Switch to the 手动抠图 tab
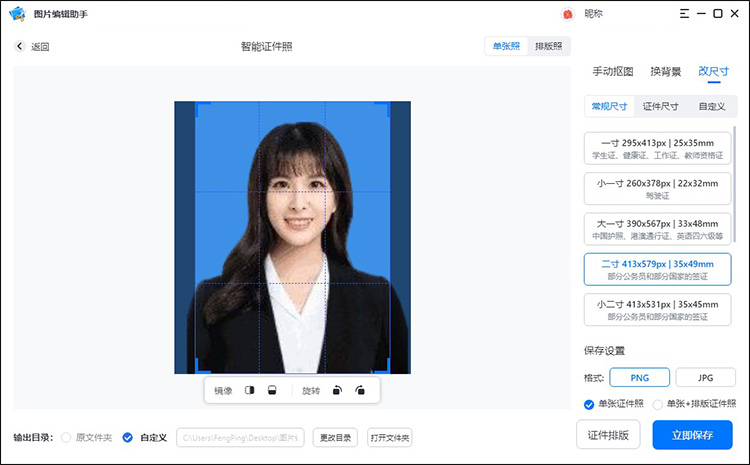 [612, 72]
